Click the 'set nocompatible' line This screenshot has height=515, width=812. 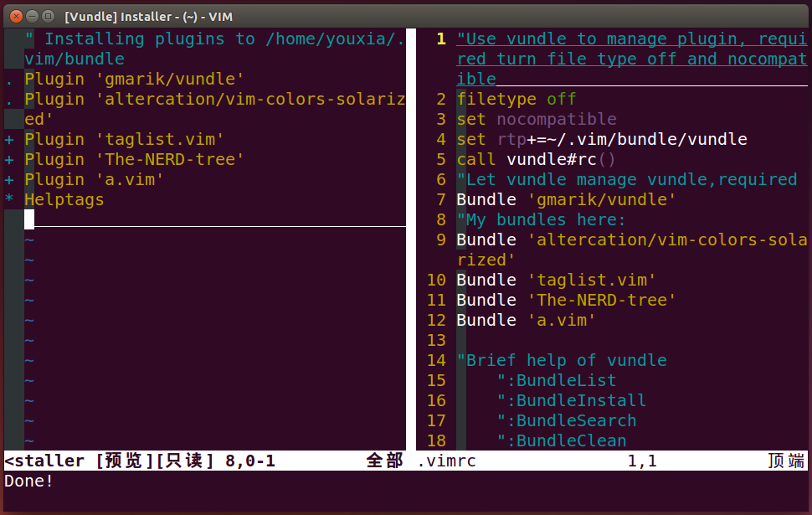click(537, 120)
